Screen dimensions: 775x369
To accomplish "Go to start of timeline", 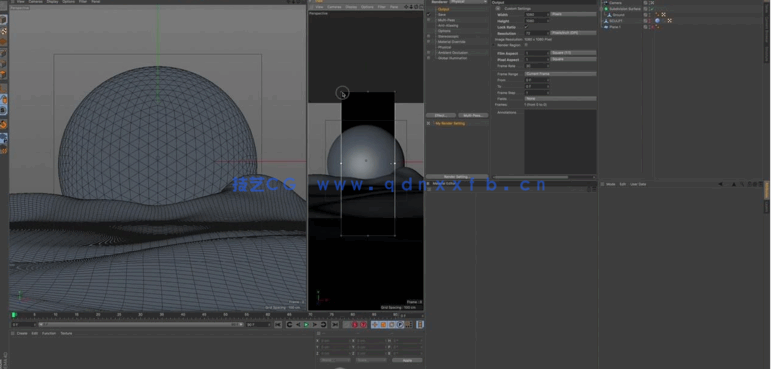I will tap(278, 325).
